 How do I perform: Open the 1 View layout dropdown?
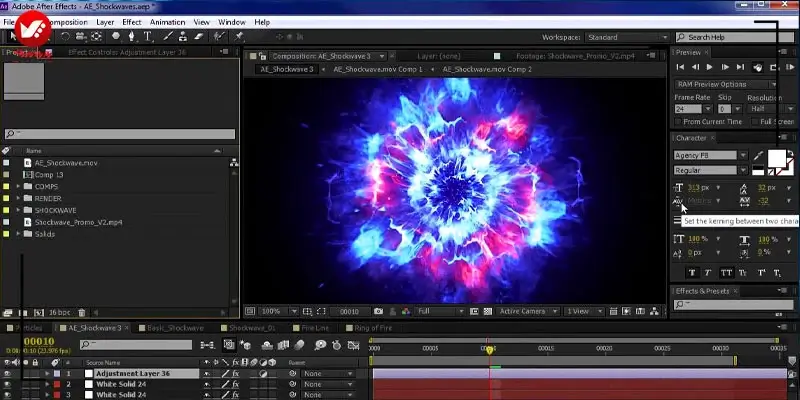(x=585, y=311)
